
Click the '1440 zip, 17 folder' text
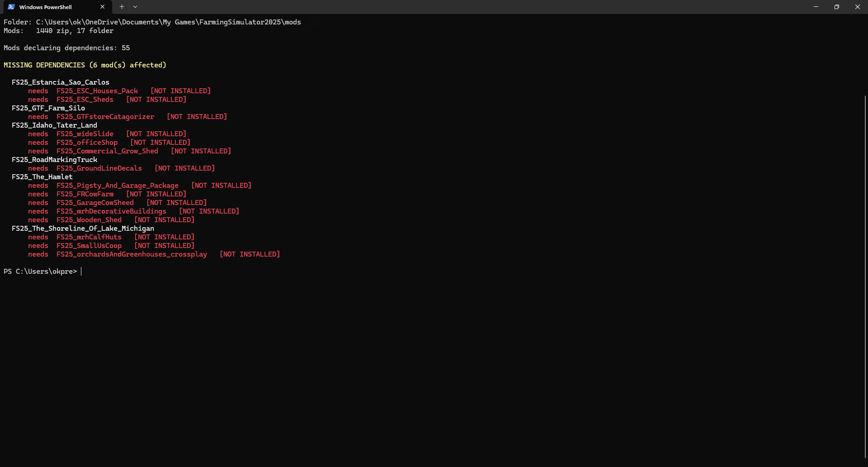pyautogui.click(x=75, y=31)
